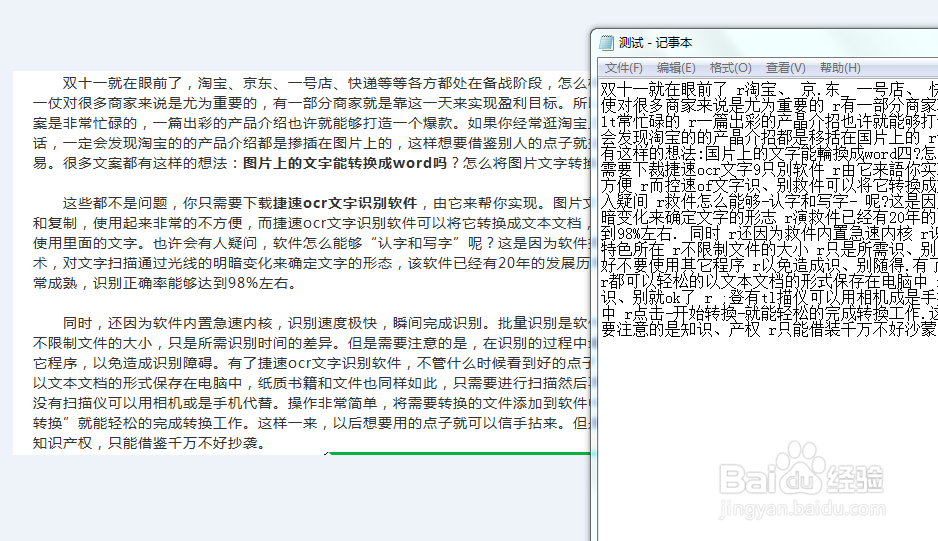
Task: Click the bold text 图片上的文字能转换成word吗 in document
Action: pyautogui.click(x=345, y=163)
